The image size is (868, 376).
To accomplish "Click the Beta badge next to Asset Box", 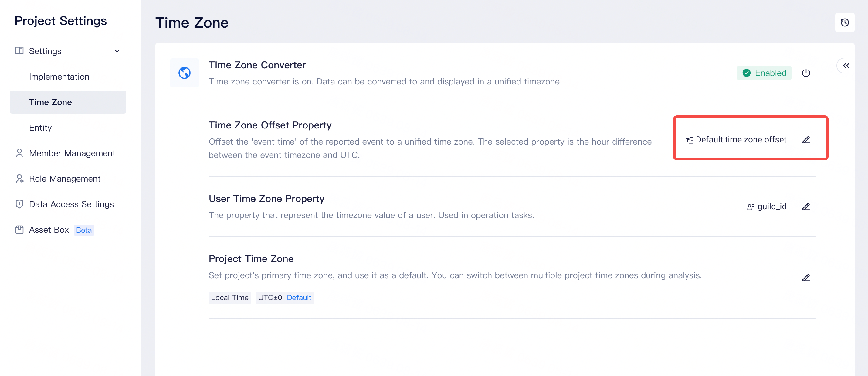I will [x=84, y=230].
